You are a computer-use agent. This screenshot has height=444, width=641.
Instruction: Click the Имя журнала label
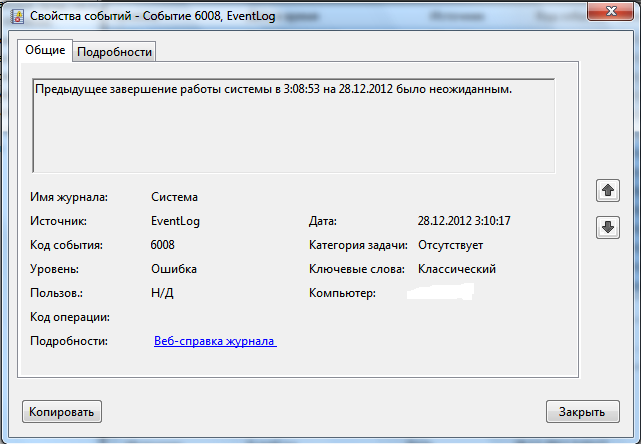tap(69, 197)
